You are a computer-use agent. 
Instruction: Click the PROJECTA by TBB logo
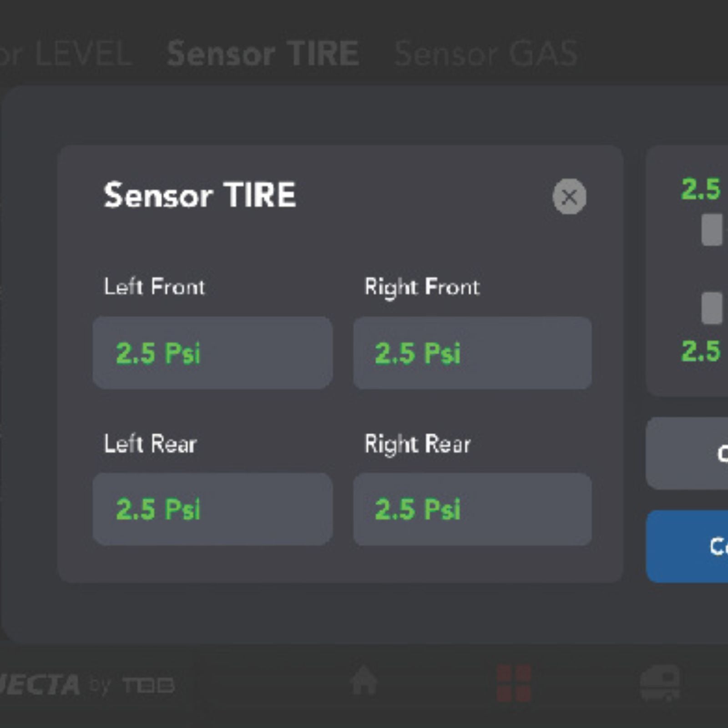(86, 685)
